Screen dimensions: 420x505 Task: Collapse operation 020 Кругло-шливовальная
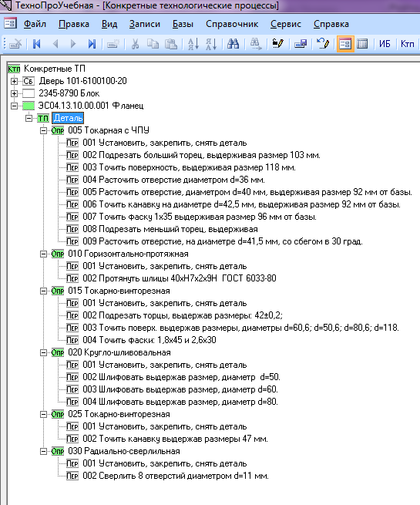click(43, 352)
